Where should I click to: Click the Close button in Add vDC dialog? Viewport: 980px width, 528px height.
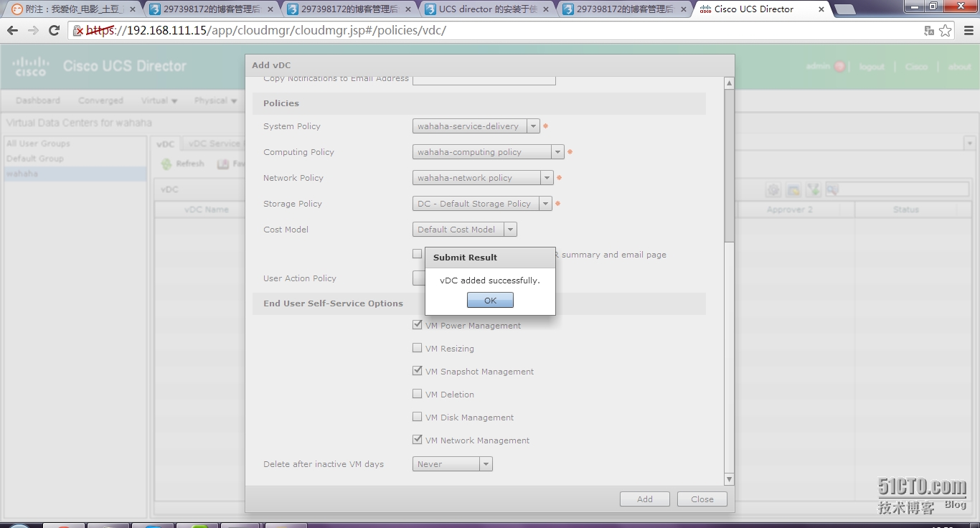click(x=702, y=499)
